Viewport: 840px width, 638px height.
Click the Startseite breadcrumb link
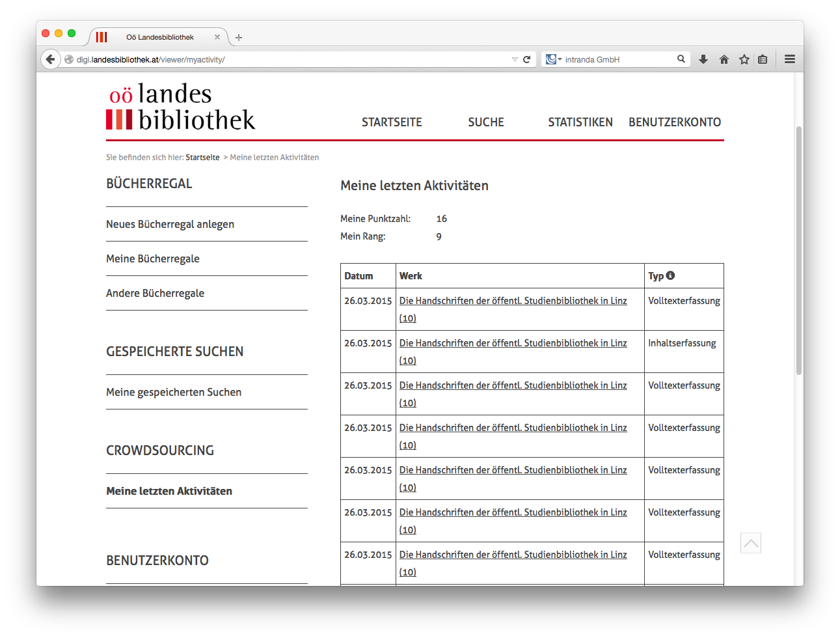click(x=202, y=158)
